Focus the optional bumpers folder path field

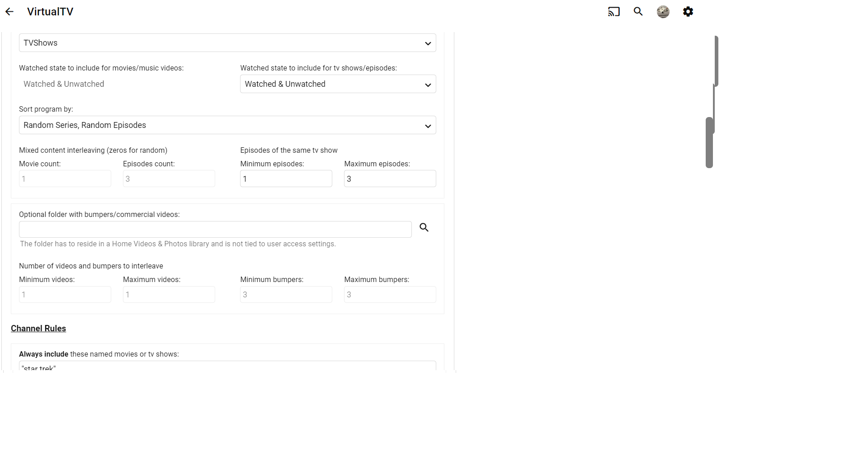click(215, 230)
